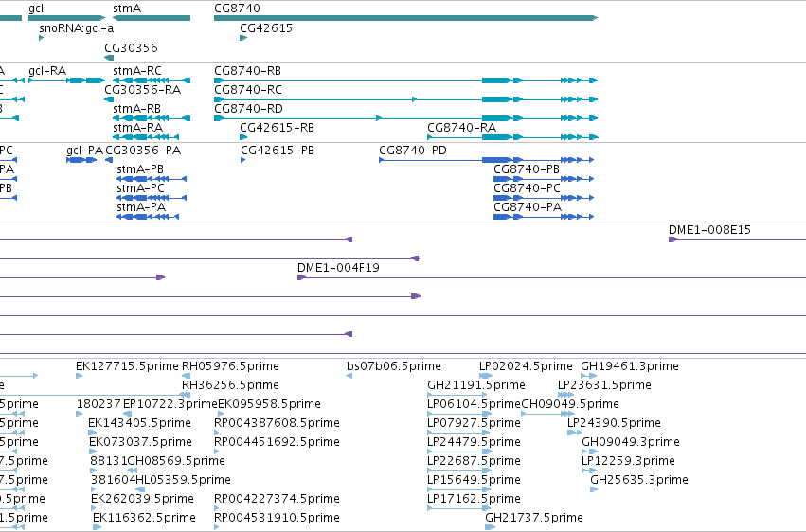Open the gcl-RA transcript label
This screenshot has height=532, width=806.
point(47,71)
